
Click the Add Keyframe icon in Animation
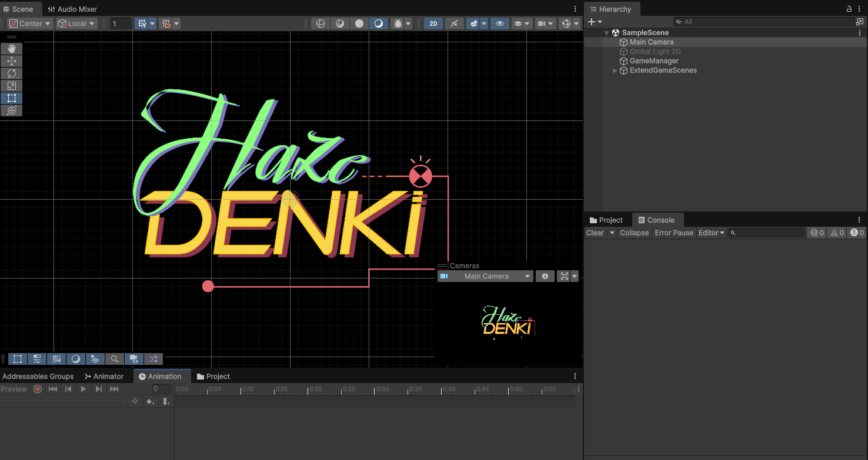coord(151,401)
